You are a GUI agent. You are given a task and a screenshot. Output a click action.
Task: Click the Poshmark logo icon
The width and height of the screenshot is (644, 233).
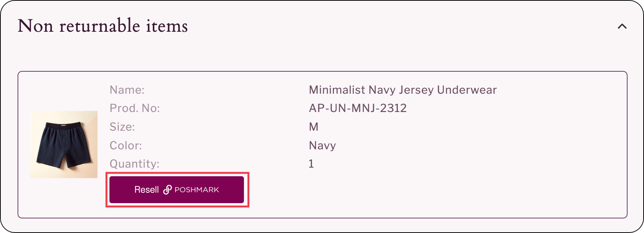coord(167,190)
